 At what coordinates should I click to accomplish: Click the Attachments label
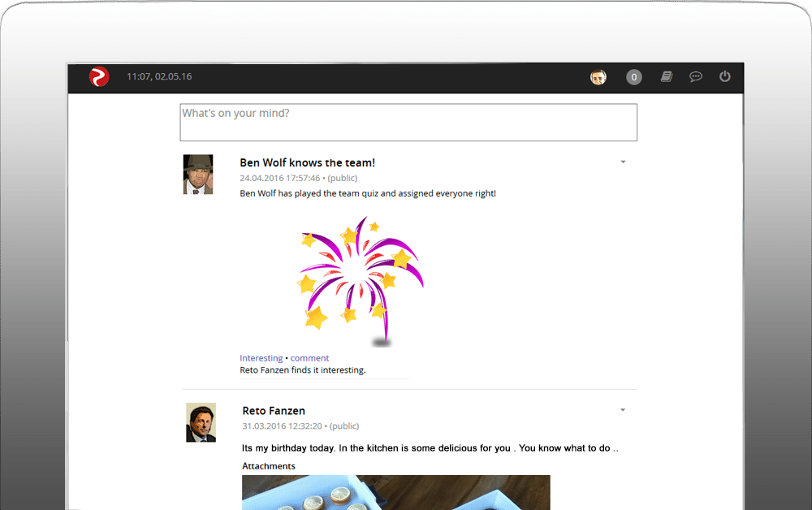tap(269, 466)
